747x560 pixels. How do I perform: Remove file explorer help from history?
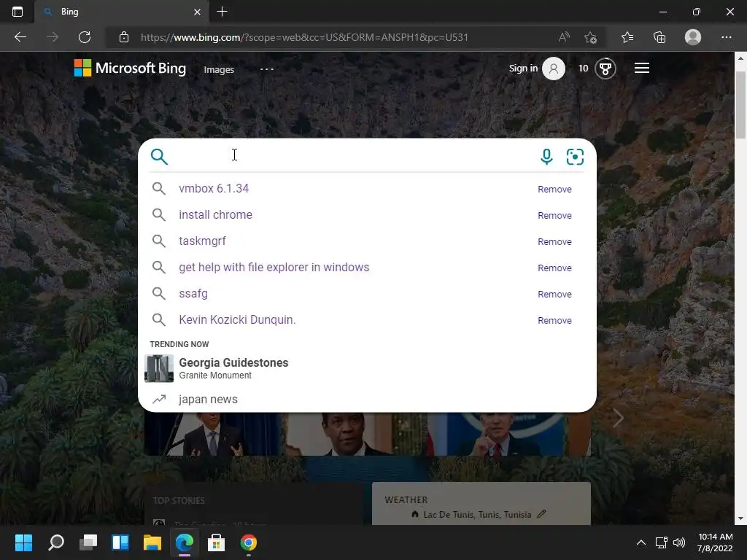[x=554, y=268]
